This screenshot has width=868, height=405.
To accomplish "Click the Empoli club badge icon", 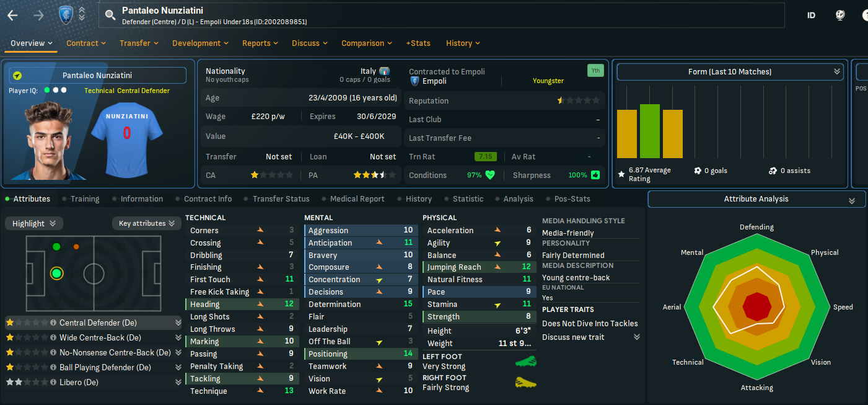I will tap(66, 15).
